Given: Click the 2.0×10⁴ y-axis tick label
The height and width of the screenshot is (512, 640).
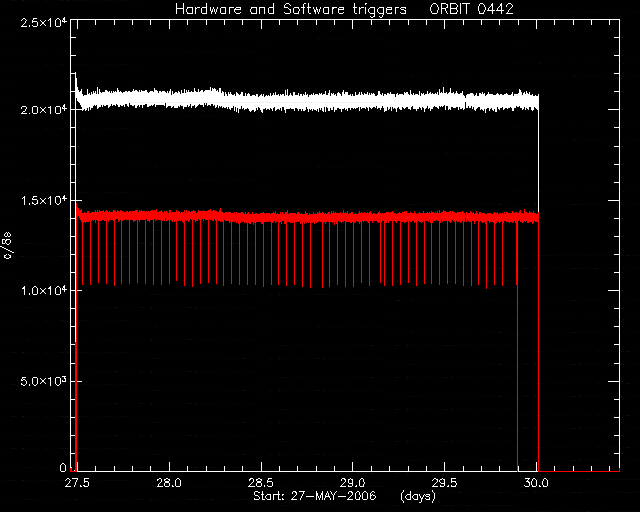Looking at the screenshot, I should 44,110.
